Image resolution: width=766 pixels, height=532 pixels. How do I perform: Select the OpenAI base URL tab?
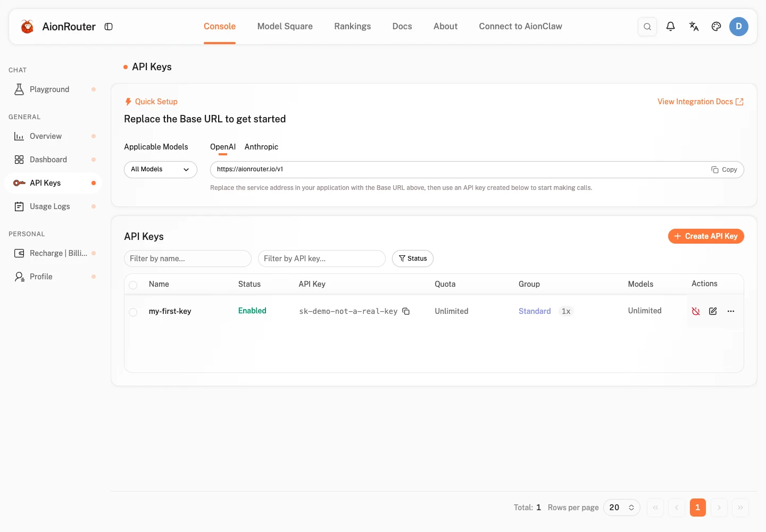click(x=223, y=147)
